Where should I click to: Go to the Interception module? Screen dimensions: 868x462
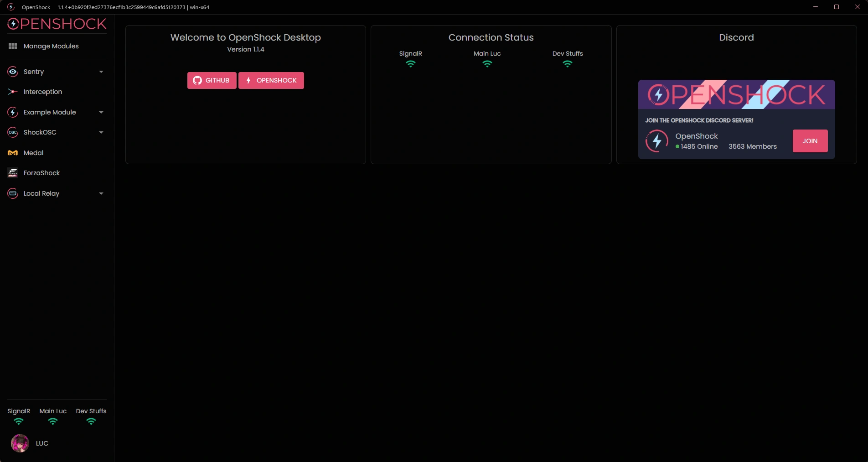57,92
